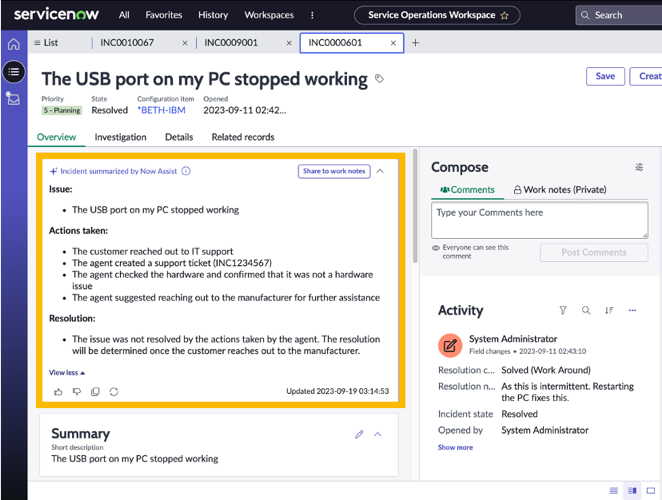Add a new tab with plus icon
The width and height of the screenshot is (662, 500).
click(x=415, y=43)
